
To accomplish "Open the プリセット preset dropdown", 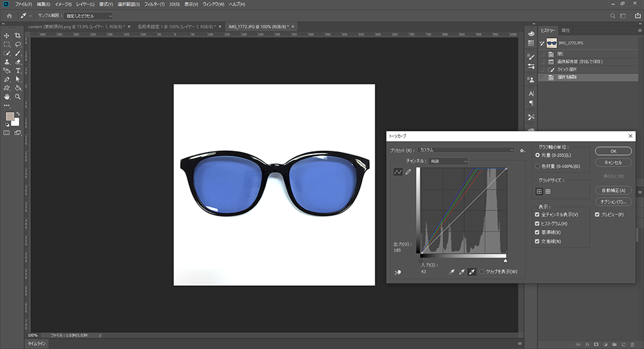I will (x=466, y=150).
